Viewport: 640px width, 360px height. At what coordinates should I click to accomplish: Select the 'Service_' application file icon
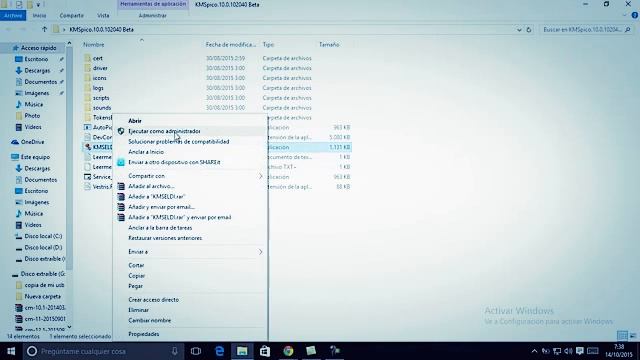tap(87, 177)
